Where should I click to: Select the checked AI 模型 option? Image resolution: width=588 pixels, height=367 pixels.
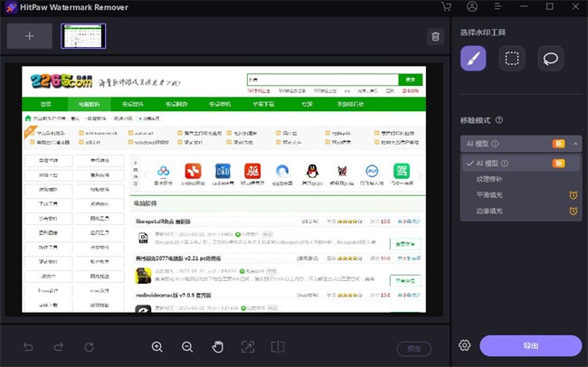click(493, 164)
